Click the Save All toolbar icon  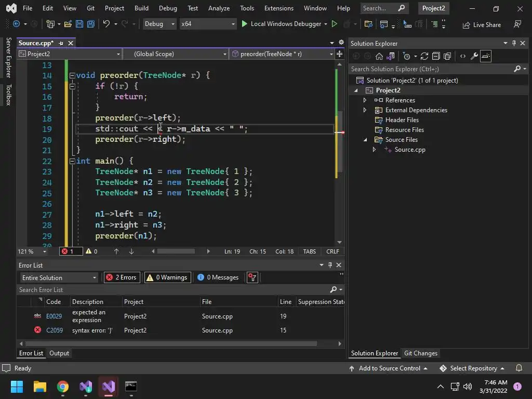click(90, 24)
